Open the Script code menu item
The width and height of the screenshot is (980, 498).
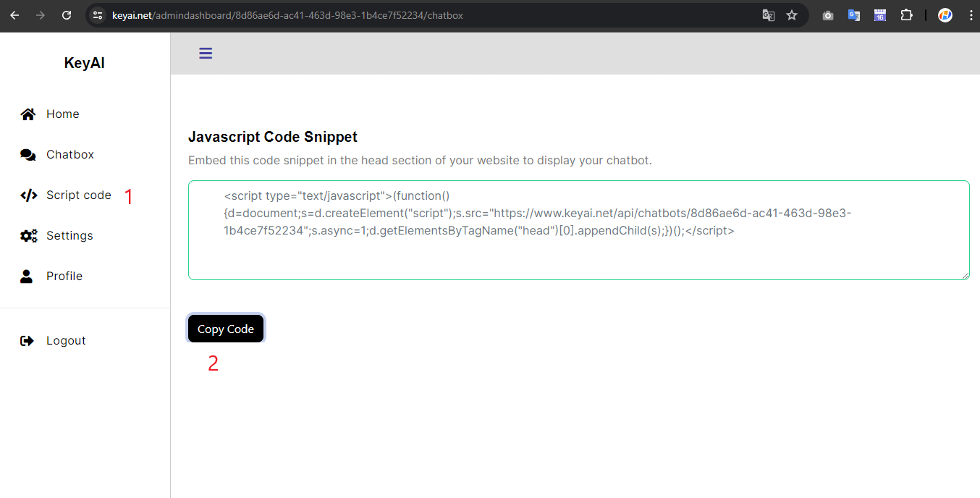tap(79, 195)
